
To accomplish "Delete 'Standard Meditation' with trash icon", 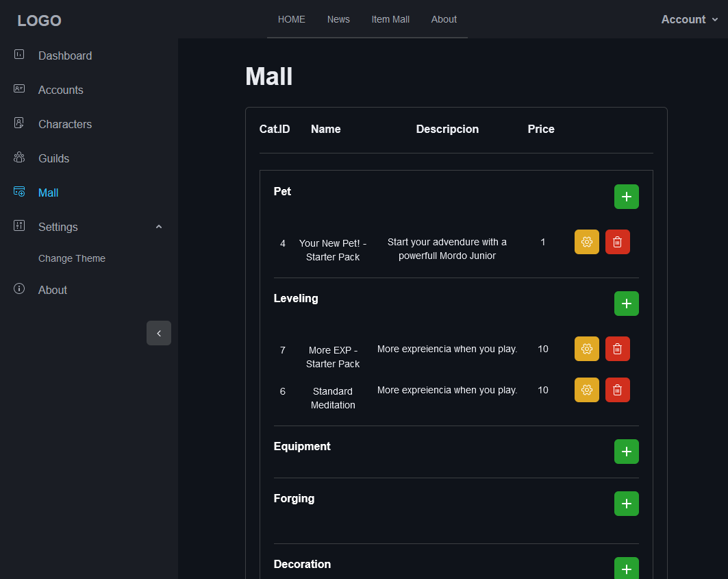I will (x=617, y=390).
